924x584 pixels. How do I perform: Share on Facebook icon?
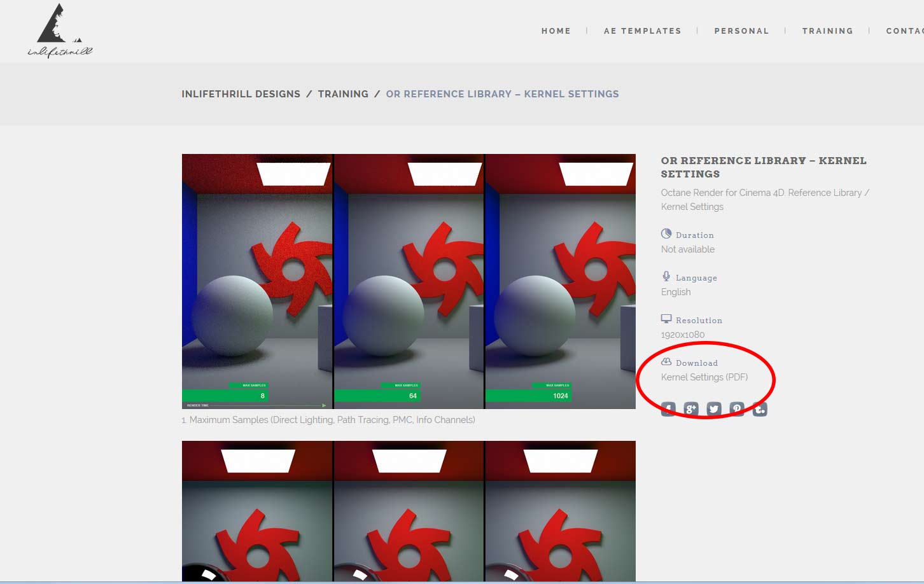point(668,409)
